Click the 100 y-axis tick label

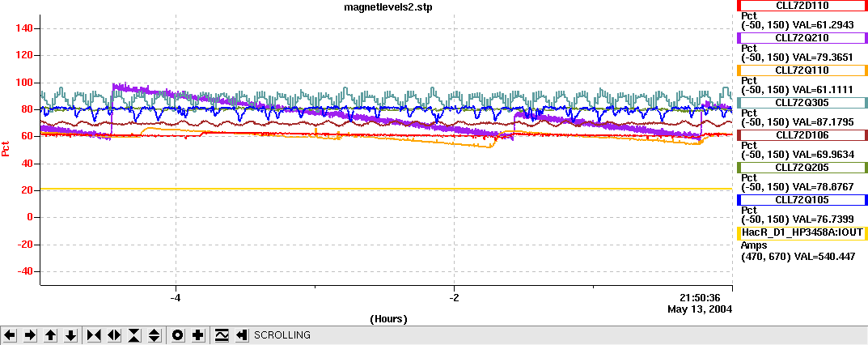click(x=25, y=83)
